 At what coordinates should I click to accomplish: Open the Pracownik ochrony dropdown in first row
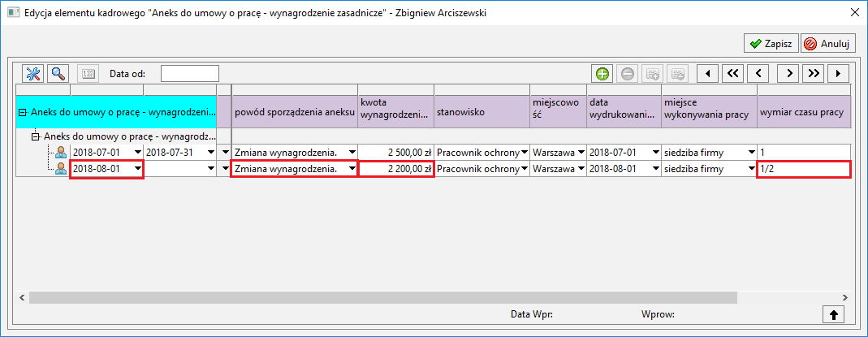coord(524,152)
